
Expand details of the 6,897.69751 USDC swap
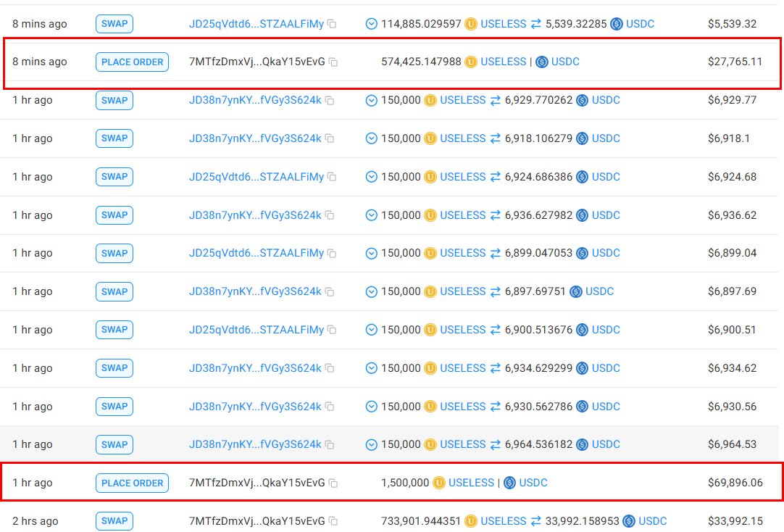(x=371, y=291)
